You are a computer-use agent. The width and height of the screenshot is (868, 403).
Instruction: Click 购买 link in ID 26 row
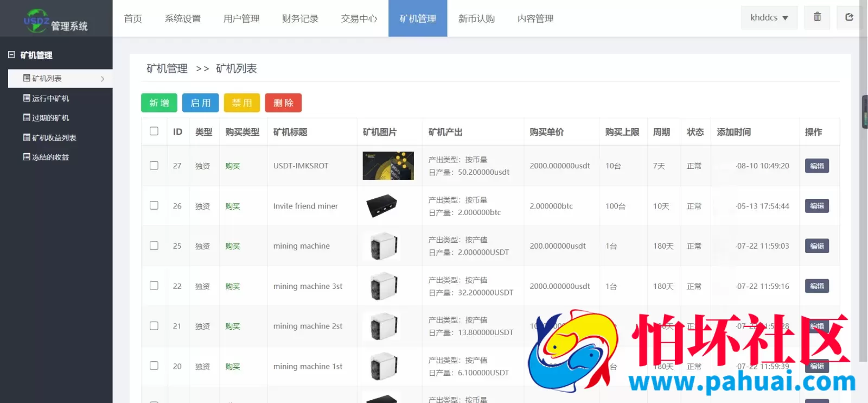pos(233,206)
